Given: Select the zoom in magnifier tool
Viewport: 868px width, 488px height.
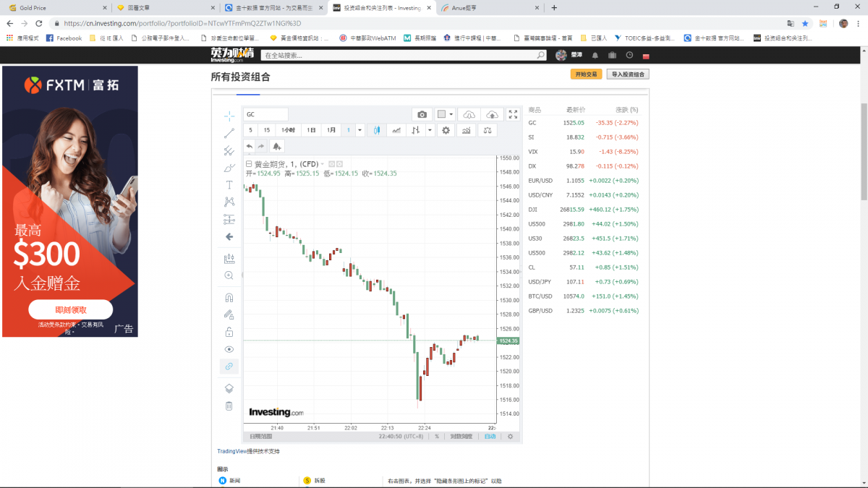Looking at the screenshot, I should click(x=229, y=275).
